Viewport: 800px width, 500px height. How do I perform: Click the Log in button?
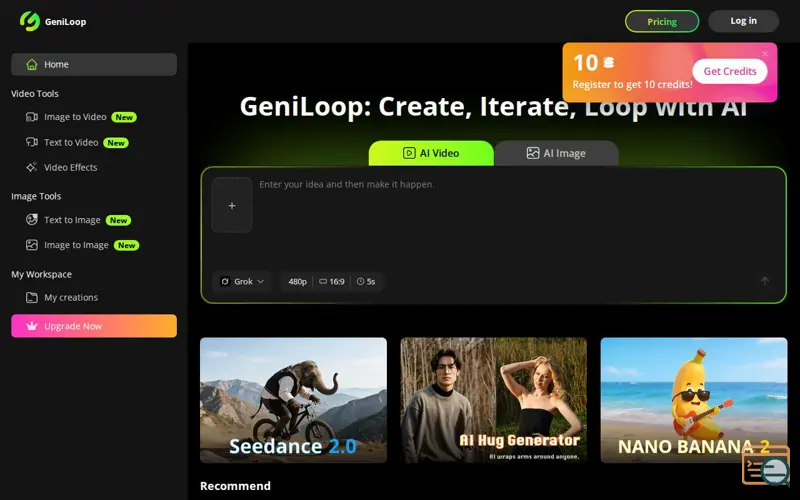pyautogui.click(x=743, y=21)
